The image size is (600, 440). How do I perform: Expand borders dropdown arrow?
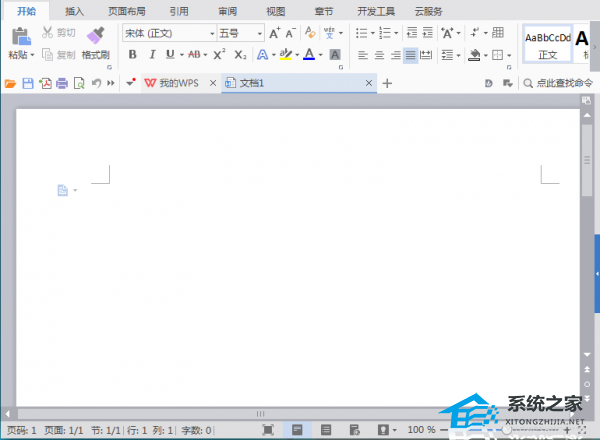click(509, 56)
